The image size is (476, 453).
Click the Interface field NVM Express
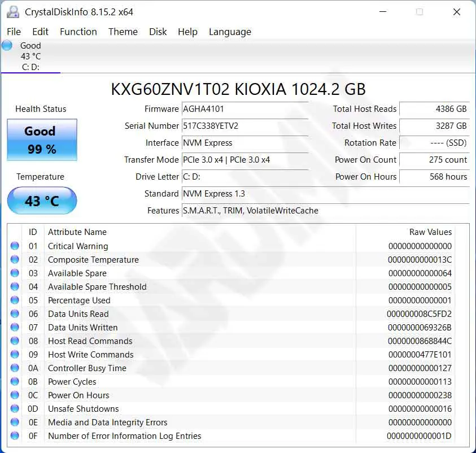pos(245,143)
